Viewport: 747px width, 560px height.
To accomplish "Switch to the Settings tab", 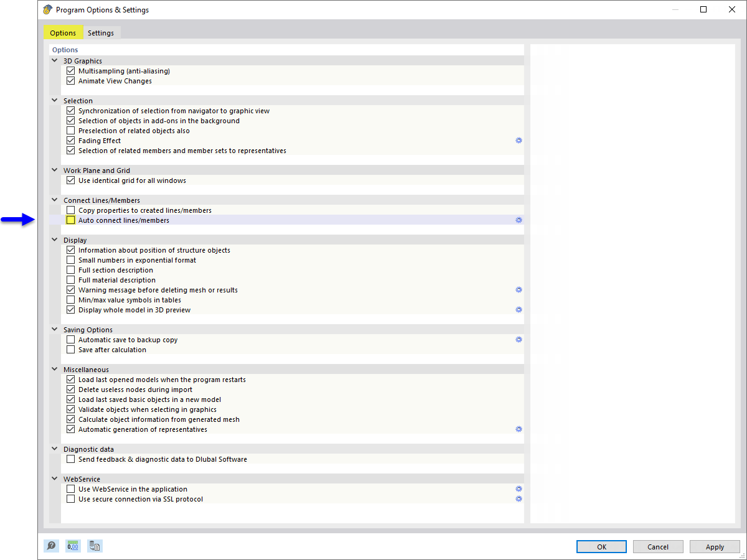I will point(101,32).
